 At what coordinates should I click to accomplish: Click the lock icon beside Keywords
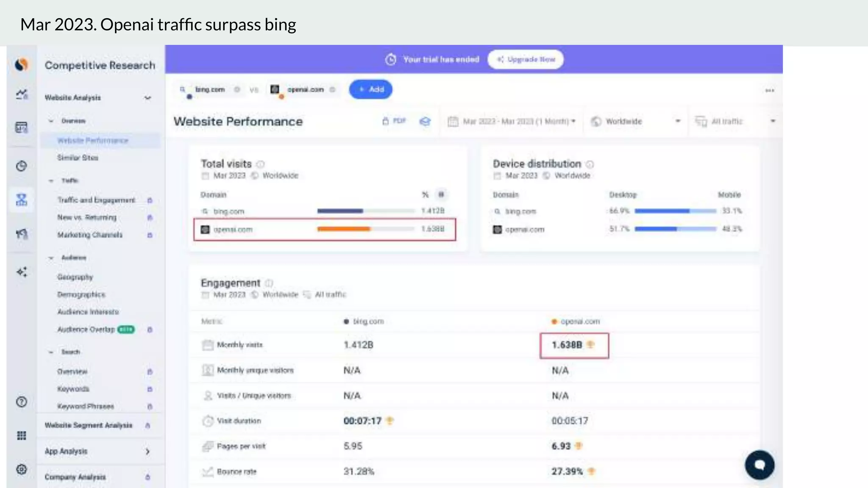coord(150,389)
